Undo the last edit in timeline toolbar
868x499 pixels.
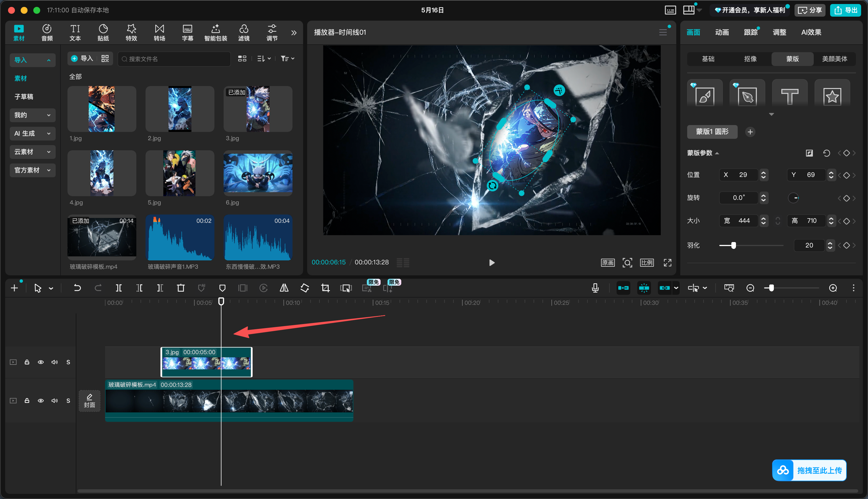pyautogui.click(x=77, y=288)
